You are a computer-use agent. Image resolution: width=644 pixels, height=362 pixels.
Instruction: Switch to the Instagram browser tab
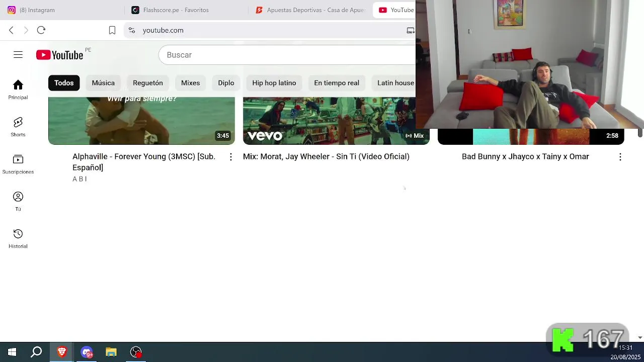[61, 10]
